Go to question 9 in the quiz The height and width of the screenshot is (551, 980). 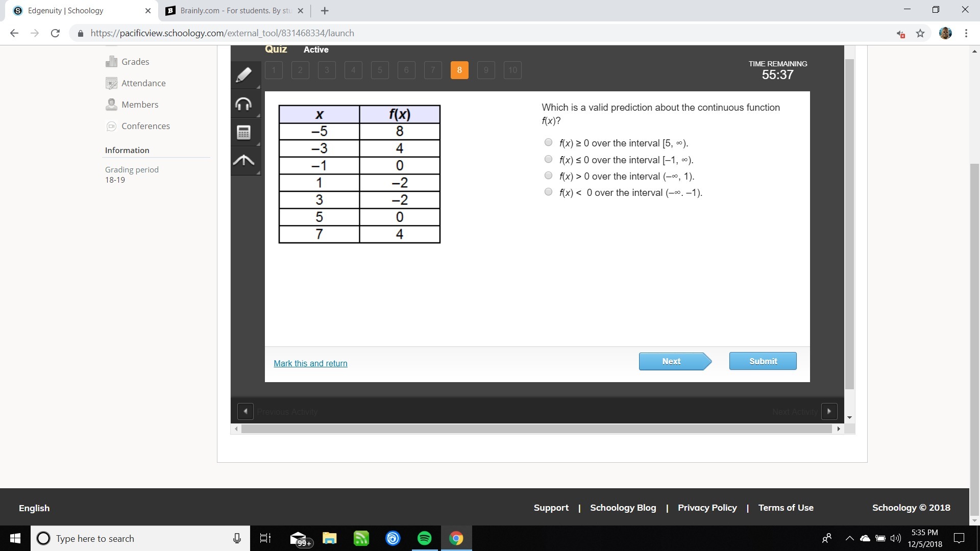click(x=486, y=70)
